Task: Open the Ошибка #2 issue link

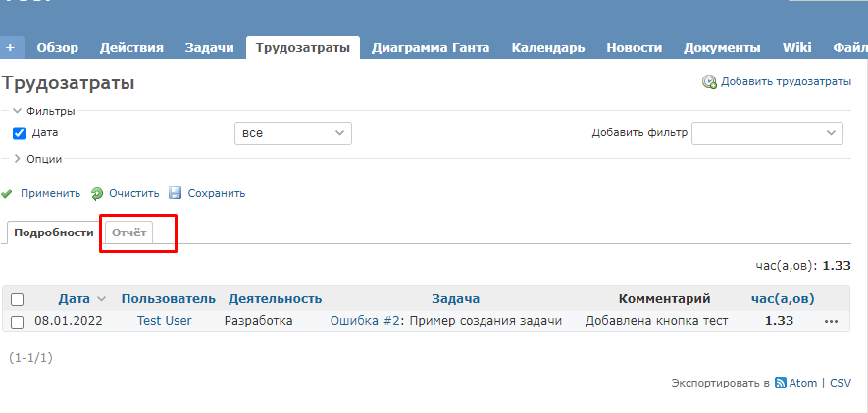Action: [366, 321]
